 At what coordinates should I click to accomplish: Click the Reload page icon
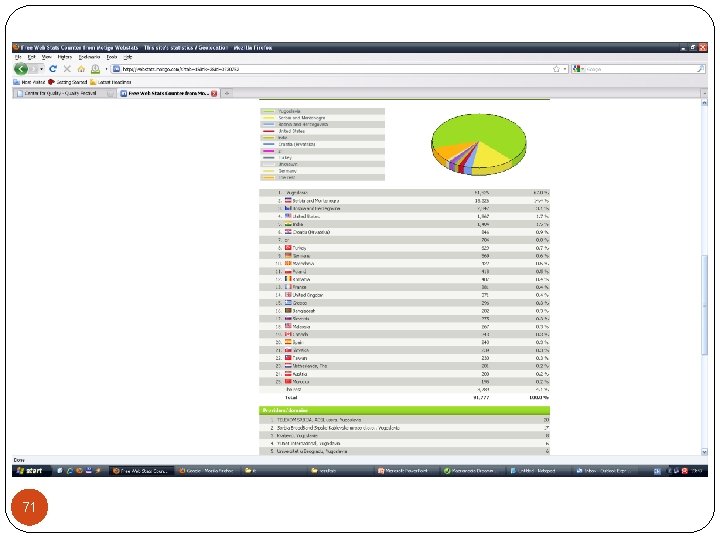pos(53,69)
